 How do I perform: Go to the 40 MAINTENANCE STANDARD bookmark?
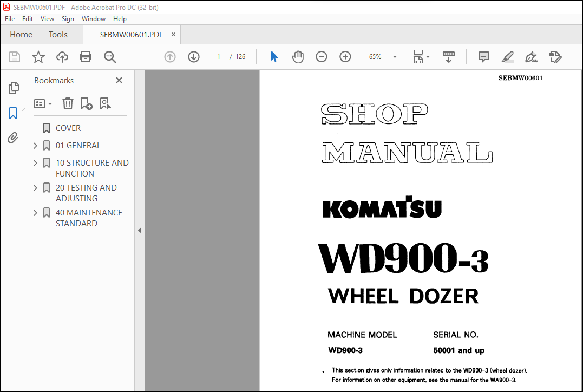[89, 218]
